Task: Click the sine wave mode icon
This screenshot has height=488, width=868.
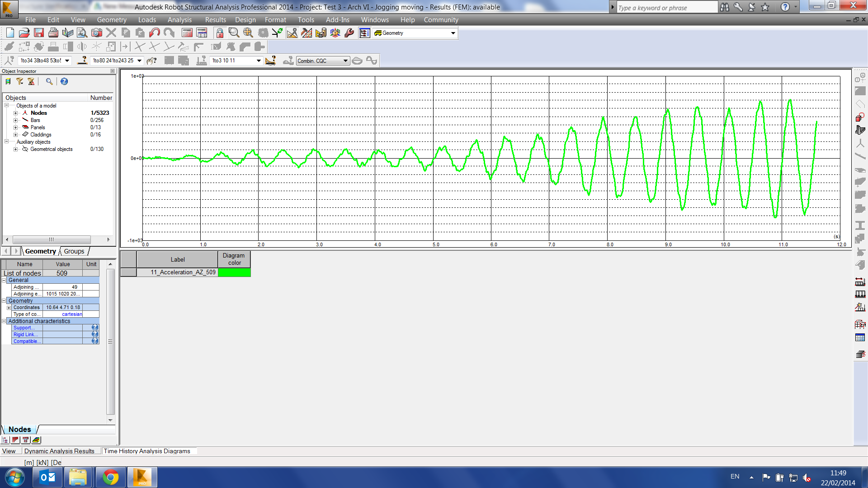Action: [x=372, y=61]
